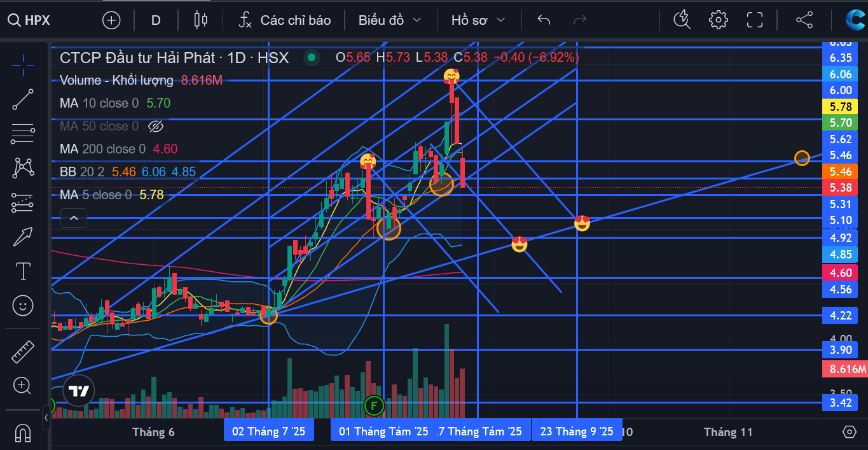
Task: Select the MA 5 close indicator label
Action: pos(96,195)
